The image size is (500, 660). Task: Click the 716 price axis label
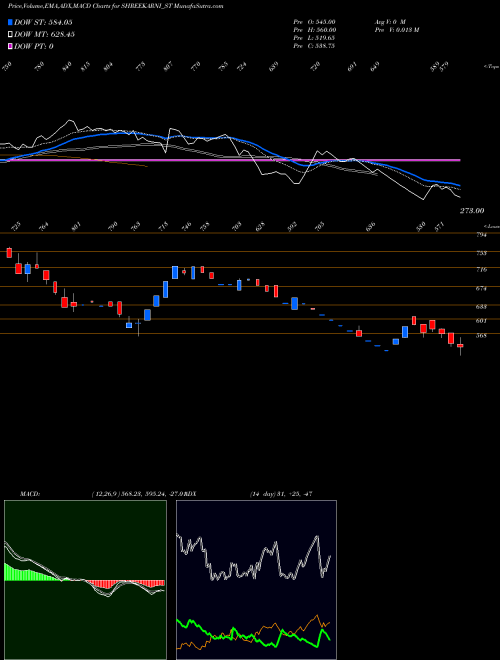click(481, 269)
